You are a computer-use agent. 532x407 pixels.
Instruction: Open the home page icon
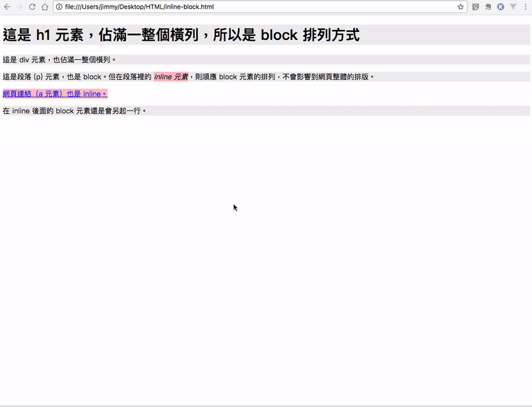pyautogui.click(x=45, y=7)
